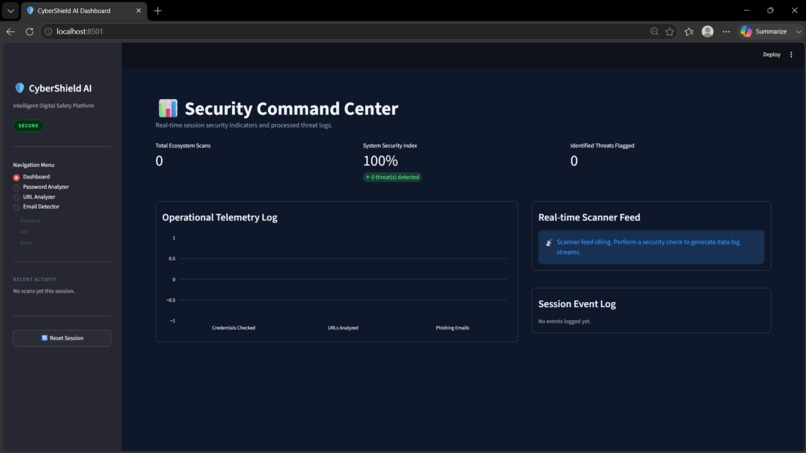Click the Credentials Checked axis label
806x453 pixels.
[x=233, y=328]
